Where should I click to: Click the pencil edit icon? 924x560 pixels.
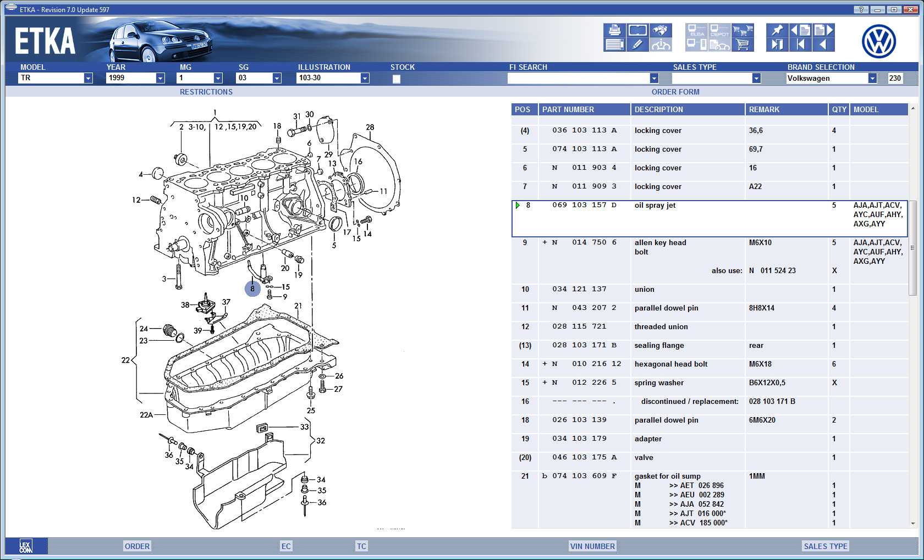[x=637, y=45]
